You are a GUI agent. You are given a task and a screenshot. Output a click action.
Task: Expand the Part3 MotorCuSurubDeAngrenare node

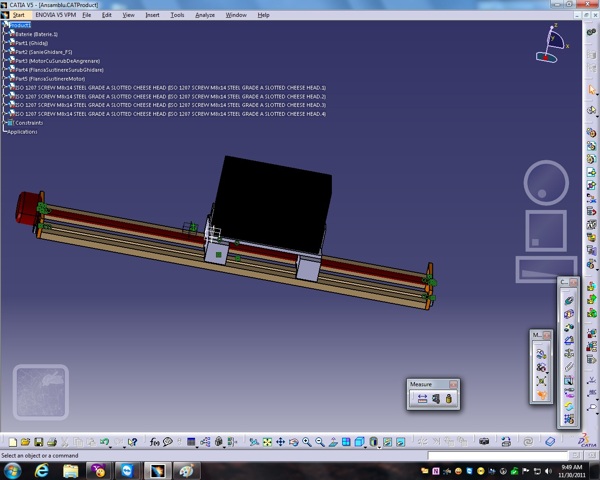click(x=4, y=61)
